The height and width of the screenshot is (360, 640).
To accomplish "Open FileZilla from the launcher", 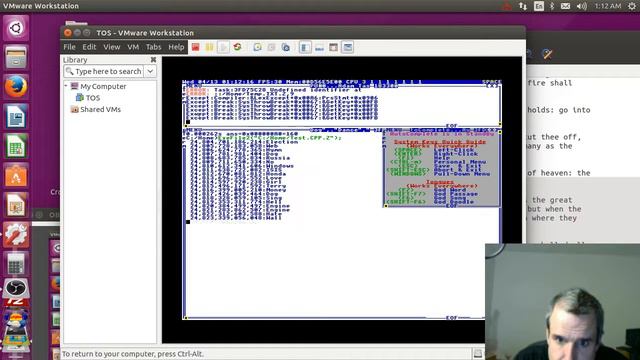I will pos(16,303).
